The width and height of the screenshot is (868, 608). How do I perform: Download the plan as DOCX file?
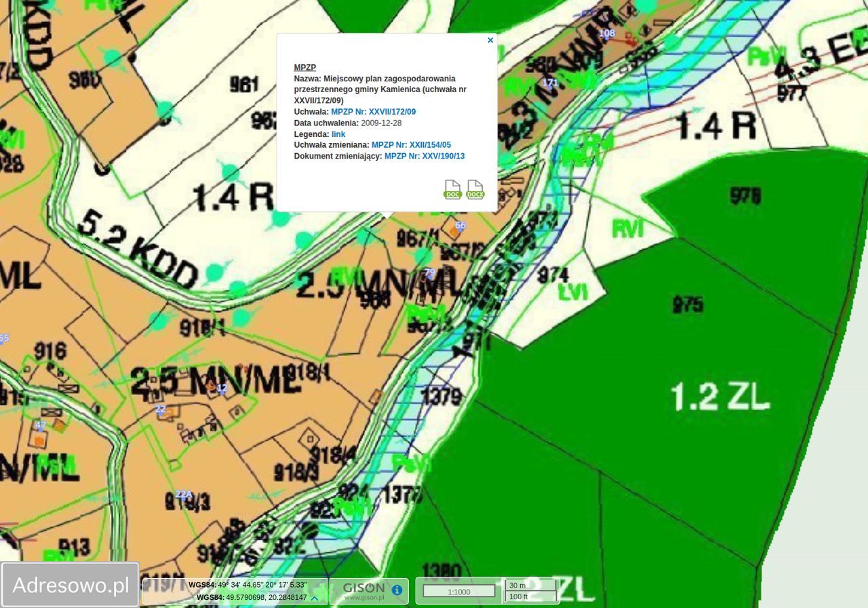coord(475,189)
